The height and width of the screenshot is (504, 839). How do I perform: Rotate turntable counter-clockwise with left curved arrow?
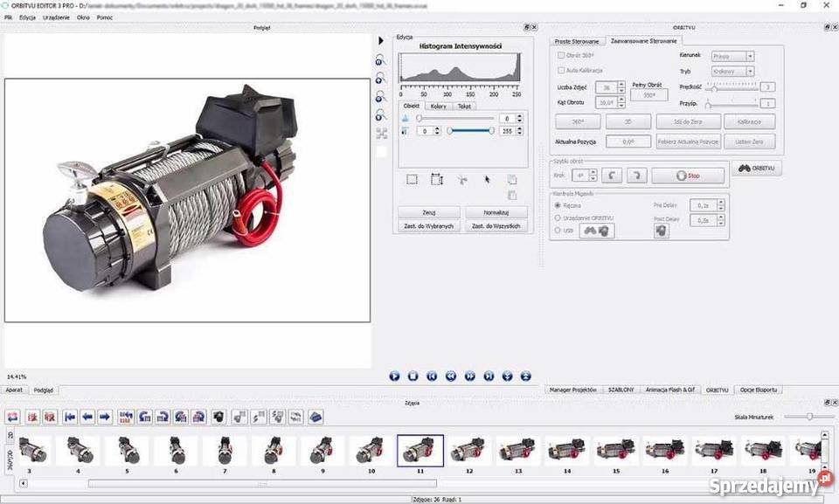coord(612,176)
